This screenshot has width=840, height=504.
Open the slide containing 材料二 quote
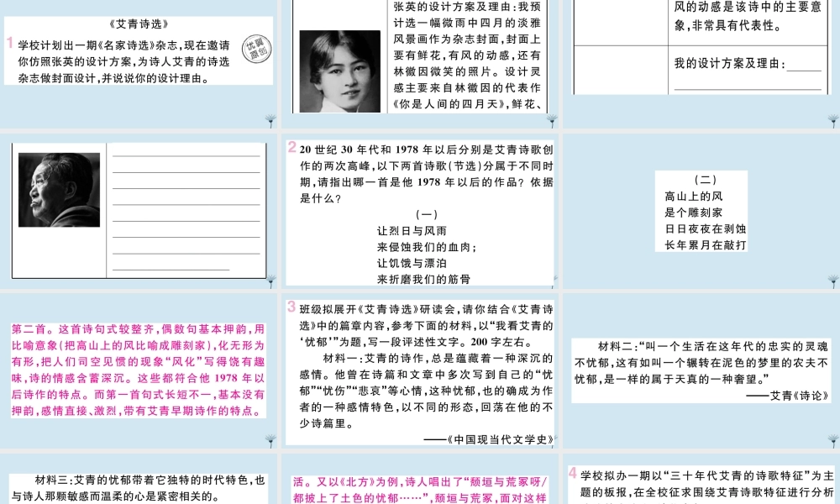(701, 370)
